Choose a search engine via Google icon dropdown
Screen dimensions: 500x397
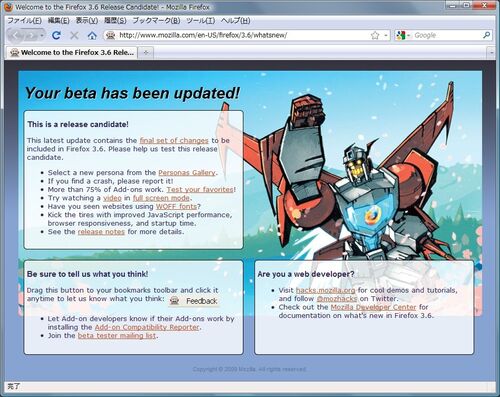pyautogui.click(x=403, y=35)
